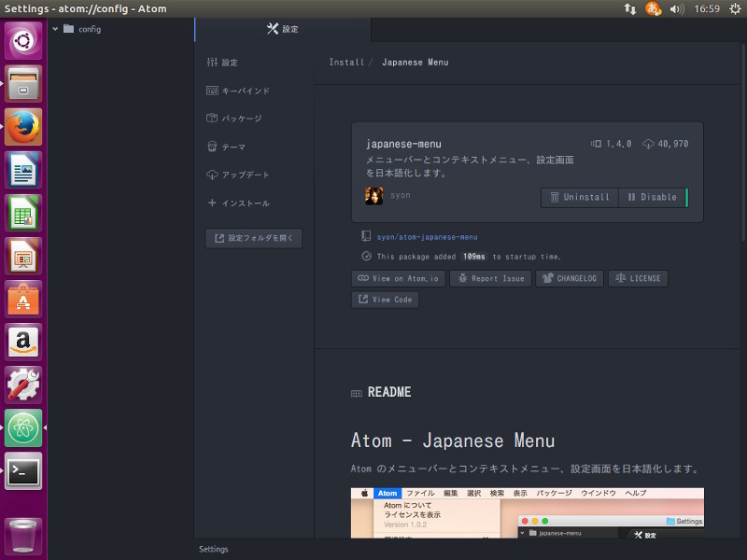
Task: Click the 40,970 downloads count
Action: (666, 144)
